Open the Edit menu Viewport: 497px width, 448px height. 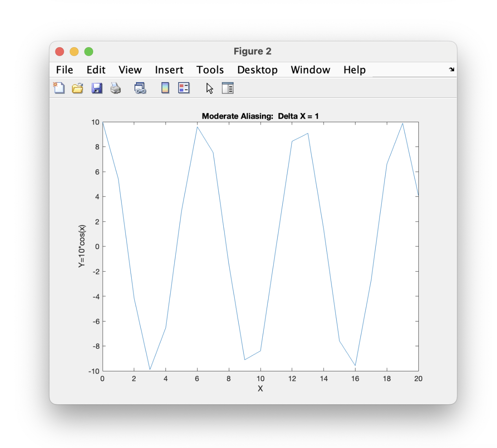tap(96, 70)
